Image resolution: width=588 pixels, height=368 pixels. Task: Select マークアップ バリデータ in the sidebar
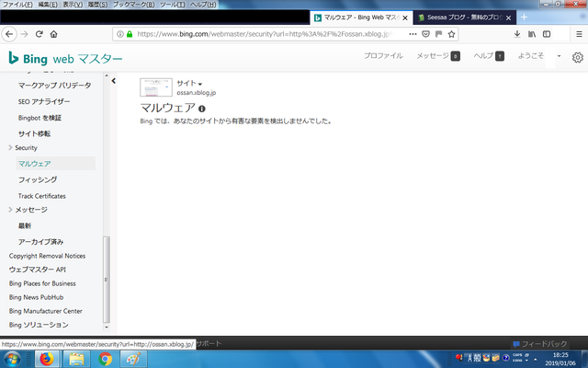(55, 86)
